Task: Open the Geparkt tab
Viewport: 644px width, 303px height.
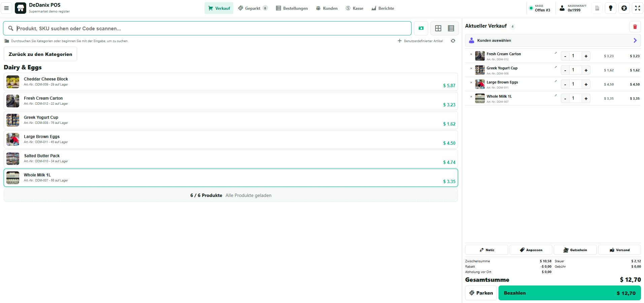Action: [x=253, y=8]
